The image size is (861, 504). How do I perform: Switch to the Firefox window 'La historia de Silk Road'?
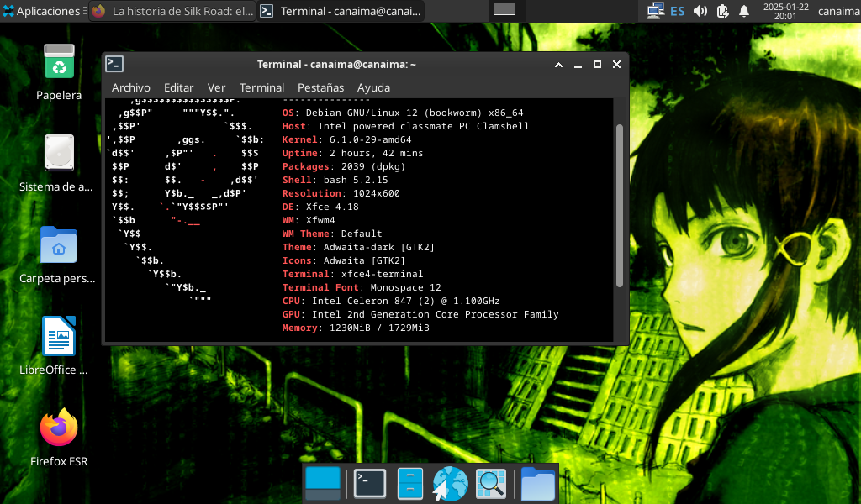pyautogui.click(x=172, y=11)
